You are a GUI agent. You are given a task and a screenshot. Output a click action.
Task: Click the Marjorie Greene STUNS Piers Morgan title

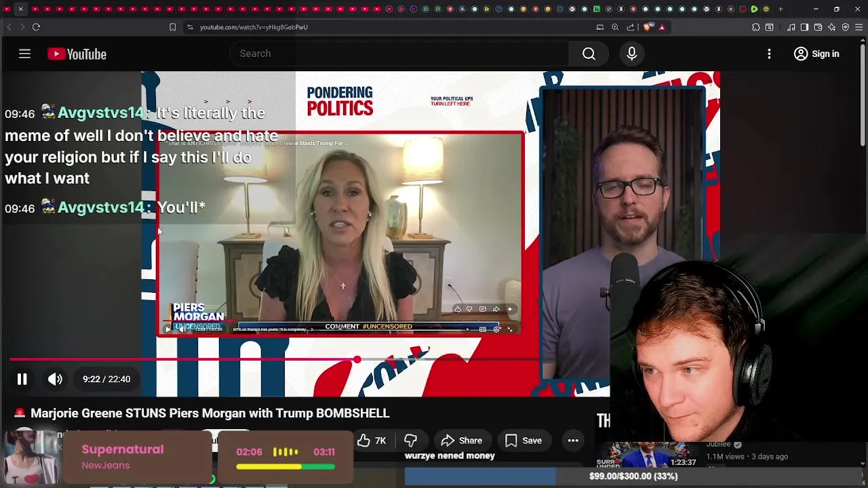pos(210,413)
